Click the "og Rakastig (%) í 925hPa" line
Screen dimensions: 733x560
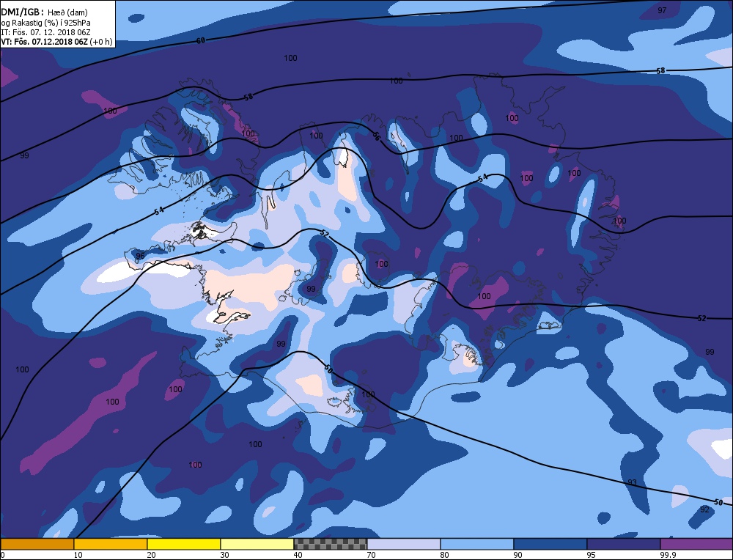pos(45,23)
